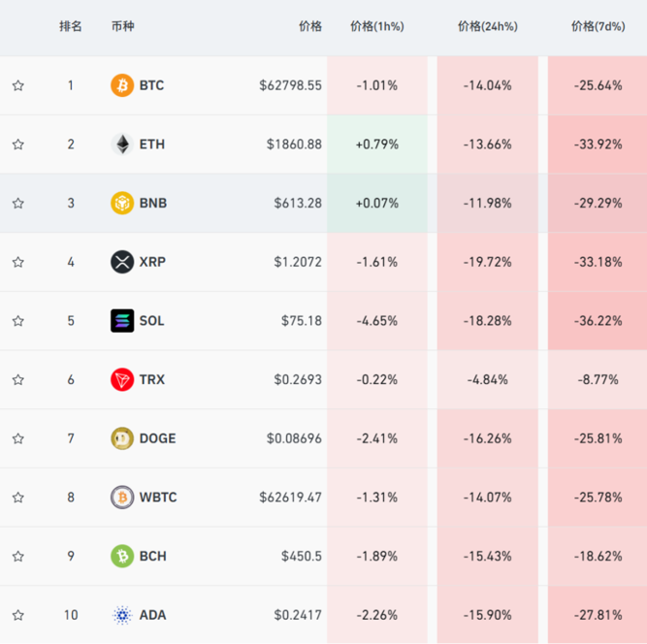Click the XRP coin icon
This screenshot has height=644, width=647.
tap(122, 262)
